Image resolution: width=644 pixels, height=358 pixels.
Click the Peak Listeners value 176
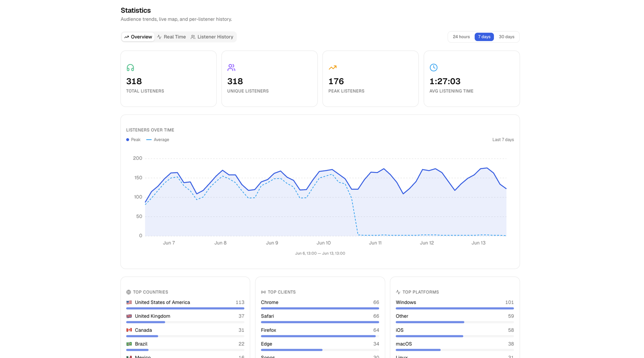336,81
